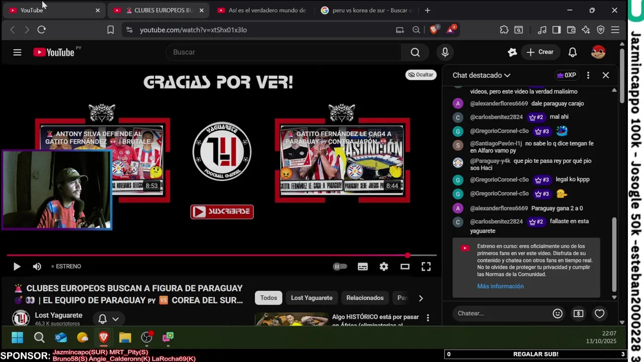The image size is (644, 362).
Task: Open the Lost Yaguarete channel name
Action: point(58,315)
